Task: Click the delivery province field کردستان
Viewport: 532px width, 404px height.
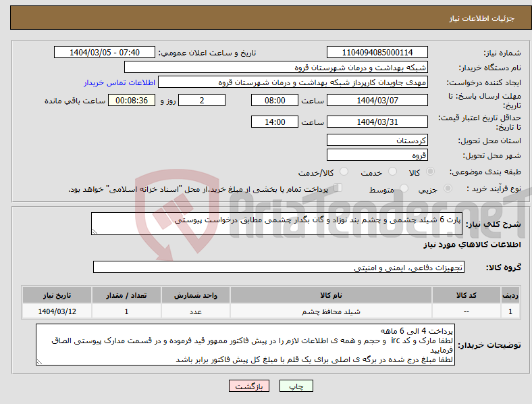Action: [377, 141]
